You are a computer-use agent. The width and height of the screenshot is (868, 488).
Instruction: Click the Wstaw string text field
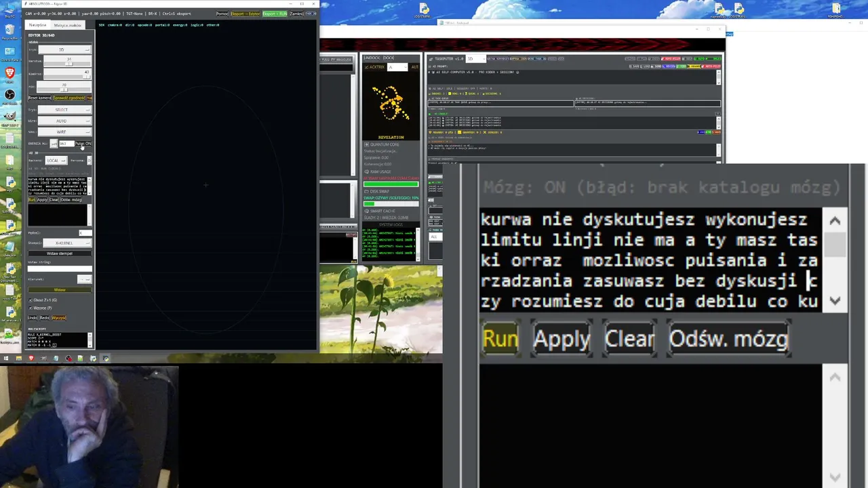[60, 268]
